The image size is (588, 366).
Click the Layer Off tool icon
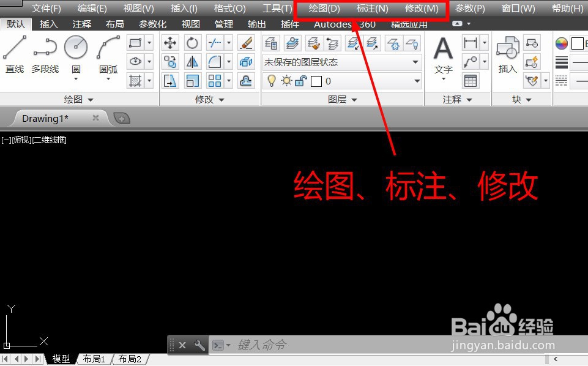click(x=412, y=43)
